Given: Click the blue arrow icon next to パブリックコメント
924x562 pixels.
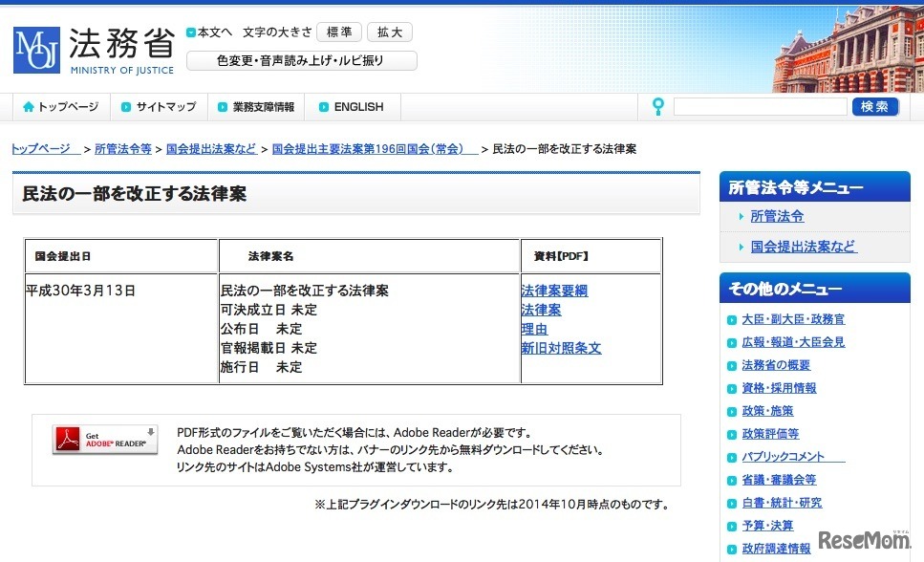Looking at the screenshot, I should [731, 456].
